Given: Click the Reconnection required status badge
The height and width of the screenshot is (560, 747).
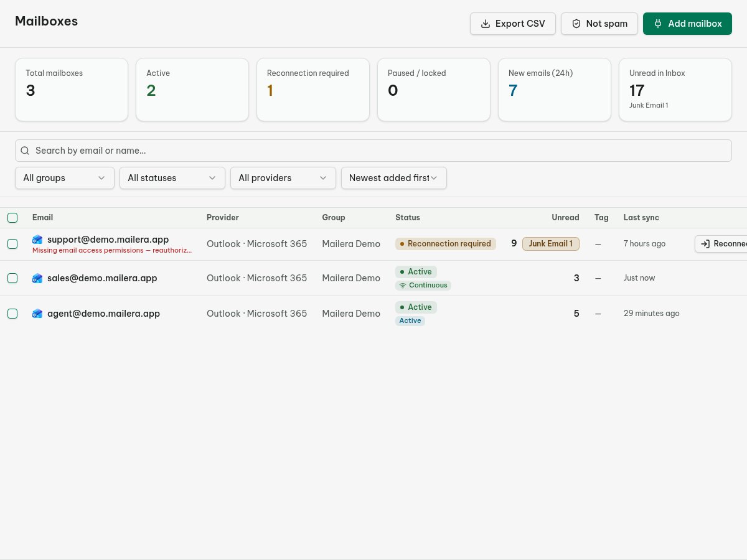Looking at the screenshot, I should click(446, 244).
